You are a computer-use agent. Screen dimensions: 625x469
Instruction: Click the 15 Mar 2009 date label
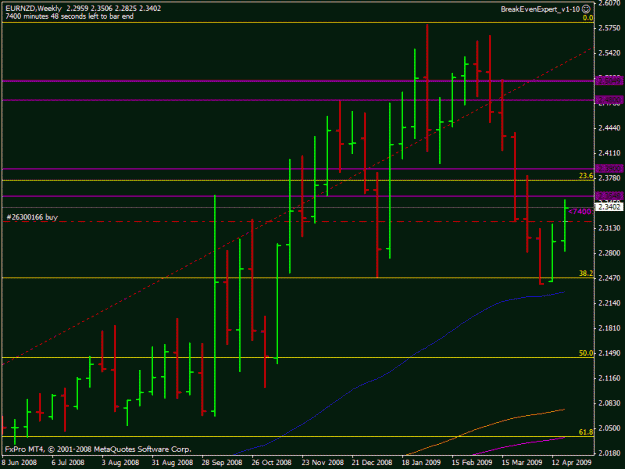click(x=522, y=463)
